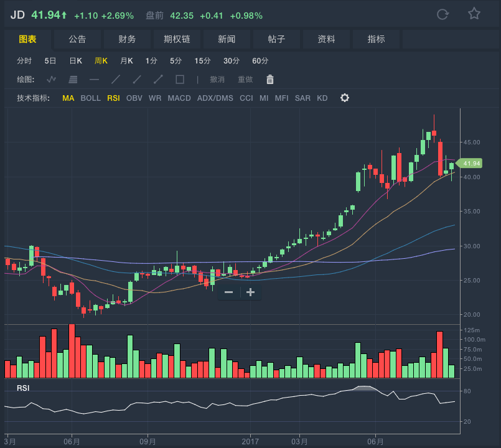501x448 pixels.
Task: Click the 撤消 undo button
Action: point(217,79)
